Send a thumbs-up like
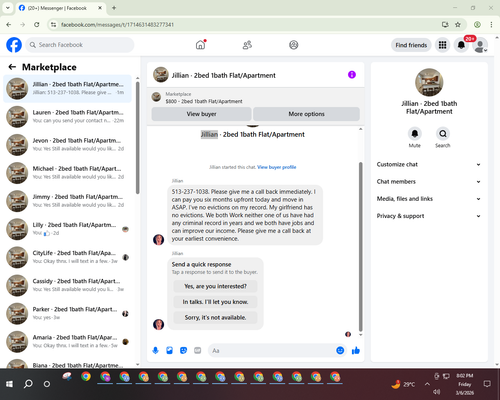 [x=356, y=350]
